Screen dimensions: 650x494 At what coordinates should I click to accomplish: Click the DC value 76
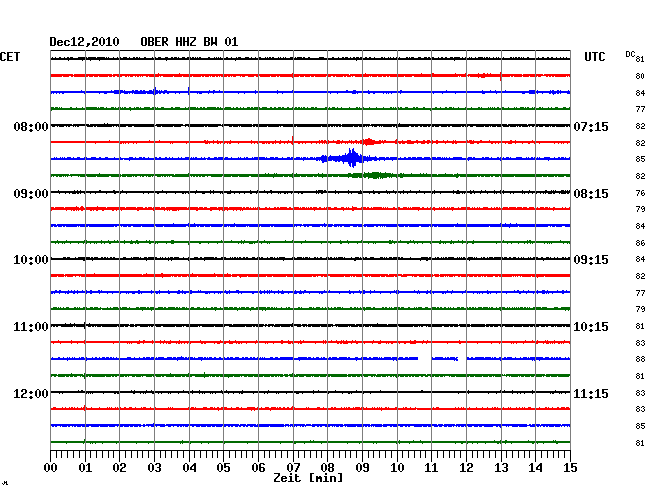click(640, 193)
